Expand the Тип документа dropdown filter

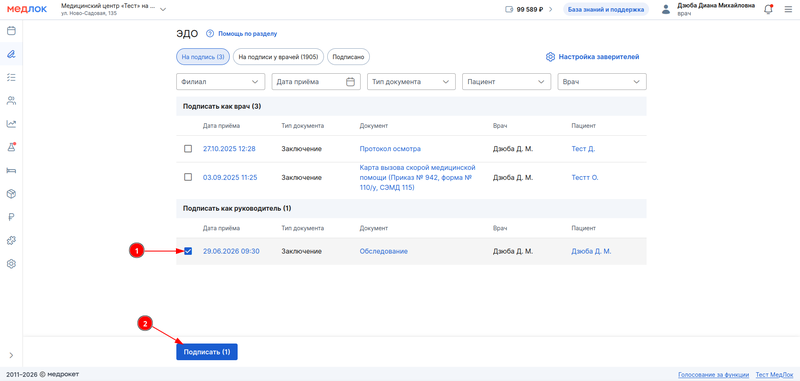coord(411,82)
